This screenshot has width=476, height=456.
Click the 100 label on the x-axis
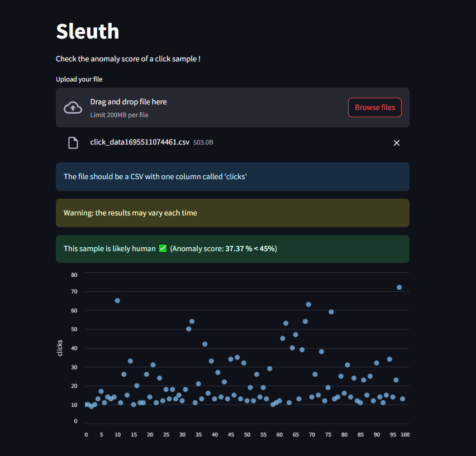click(404, 434)
